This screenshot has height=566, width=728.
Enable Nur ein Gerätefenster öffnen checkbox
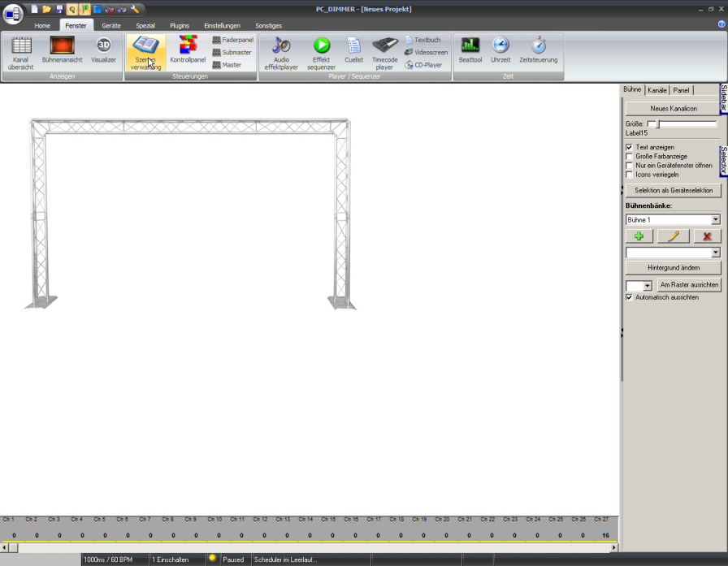tap(629, 165)
